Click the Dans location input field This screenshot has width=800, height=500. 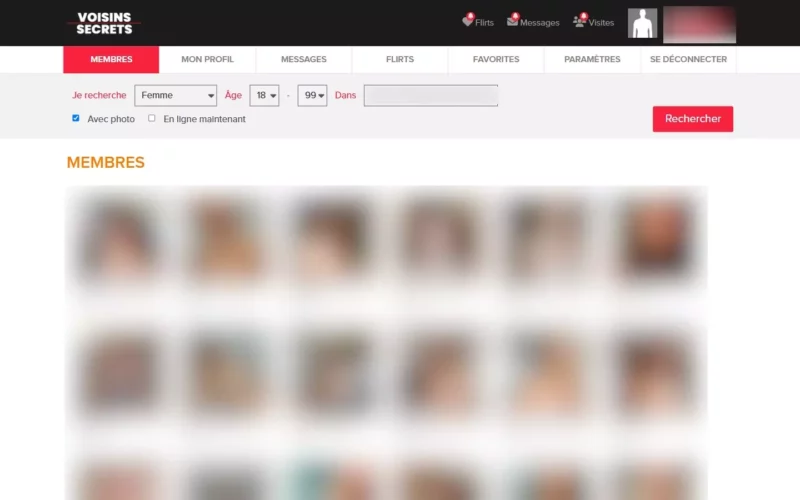(x=431, y=95)
